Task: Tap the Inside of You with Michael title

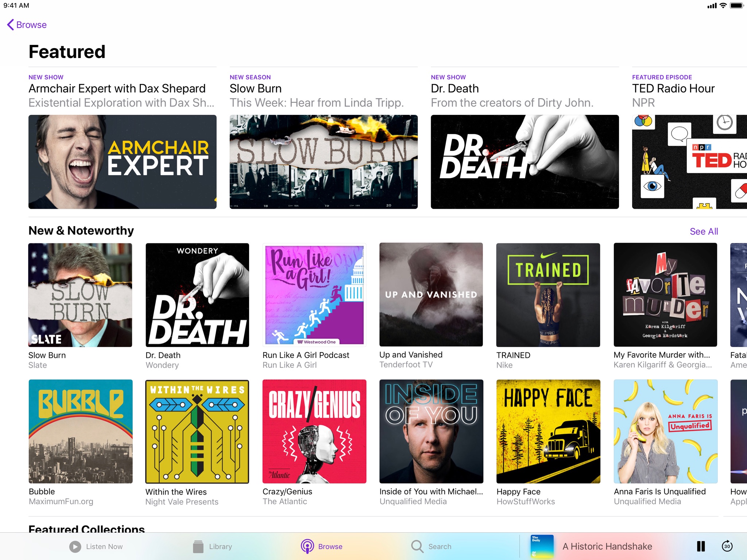Action: 431,491
